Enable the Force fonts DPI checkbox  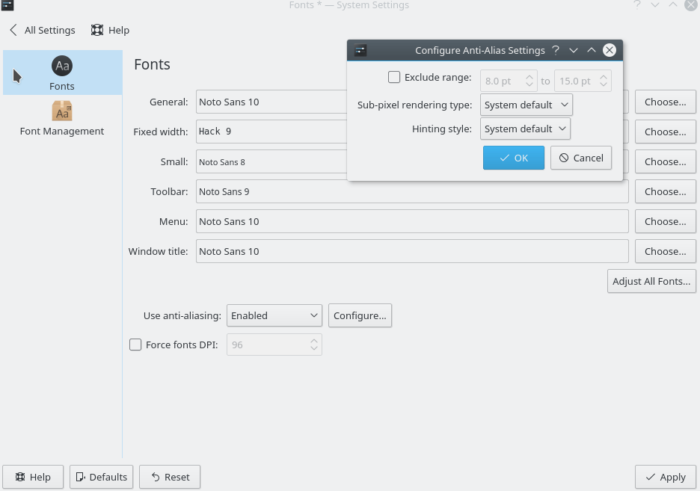coord(135,345)
